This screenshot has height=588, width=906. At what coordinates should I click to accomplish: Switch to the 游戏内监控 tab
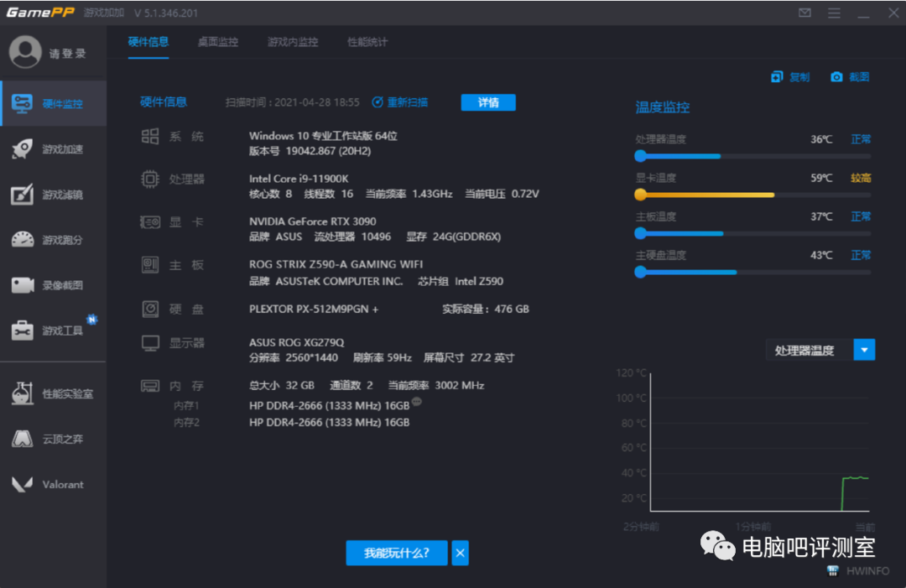click(x=293, y=42)
